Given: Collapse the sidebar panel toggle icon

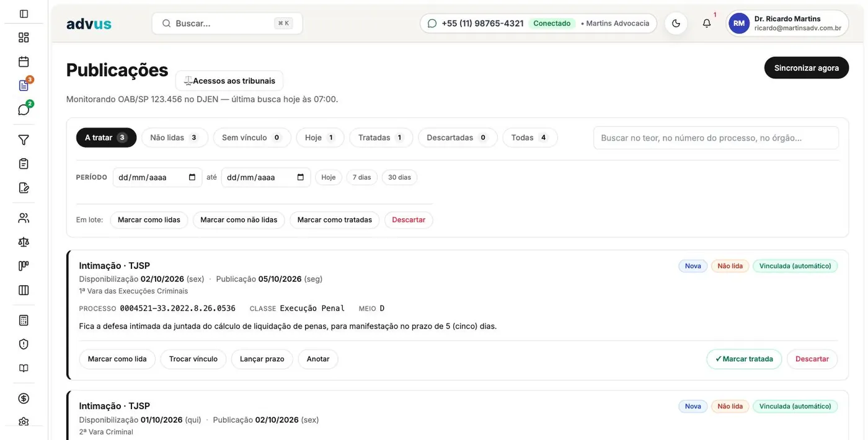Looking at the screenshot, I should click(24, 14).
